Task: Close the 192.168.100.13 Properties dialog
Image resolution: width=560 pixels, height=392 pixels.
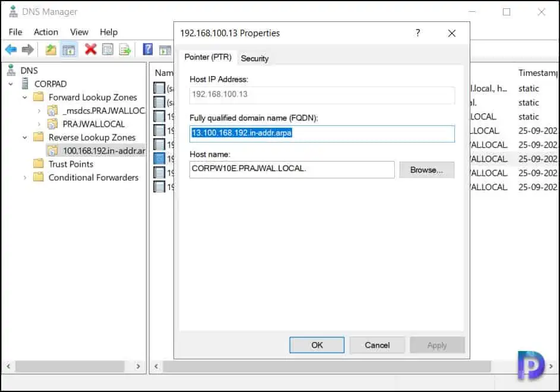Action: [x=452, y=33]
